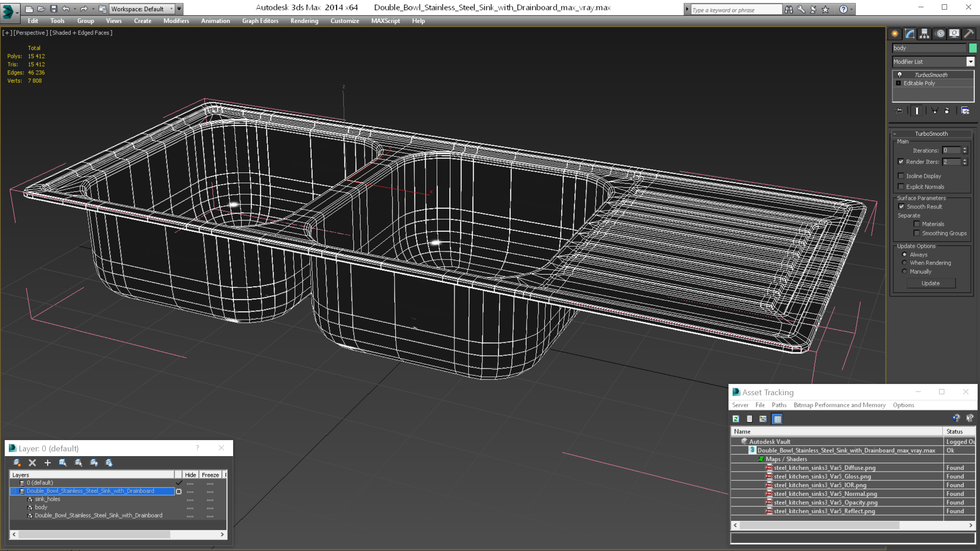Click the Pin Stack icon

pyautogui.click(x=899, y=111)
